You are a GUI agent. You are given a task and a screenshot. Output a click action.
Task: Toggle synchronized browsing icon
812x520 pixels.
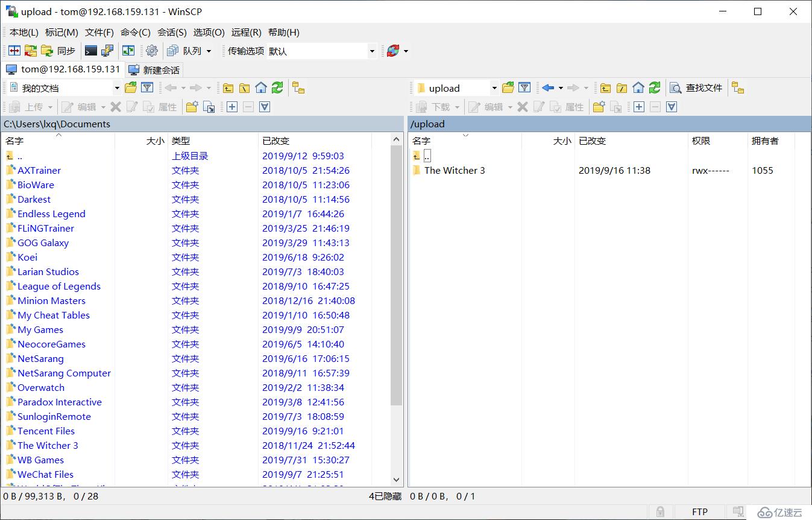[128, 51]
